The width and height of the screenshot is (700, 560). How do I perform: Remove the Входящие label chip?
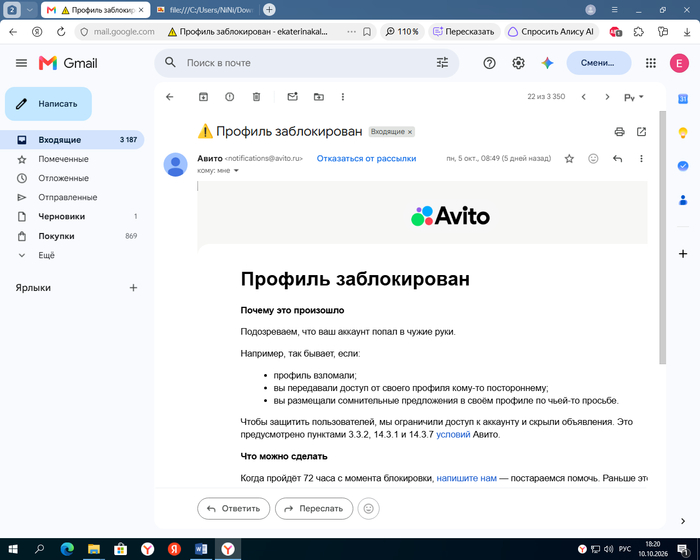pyautogui.click(x=409, y=132)
